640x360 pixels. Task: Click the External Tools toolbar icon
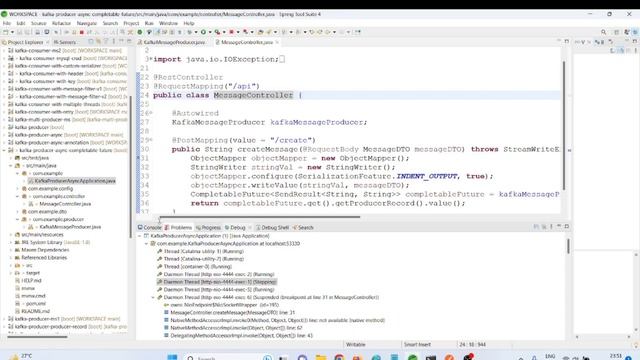tap(245, 32)
